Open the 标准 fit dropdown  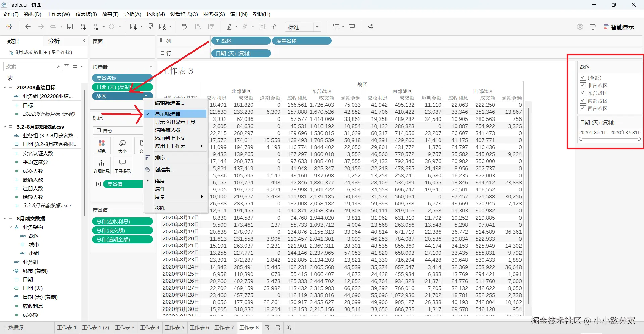pyautogui.click(x=303, y=27)
